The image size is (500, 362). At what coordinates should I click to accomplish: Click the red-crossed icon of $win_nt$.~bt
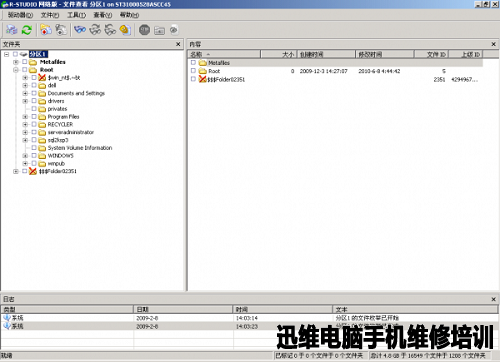[x=42, y=78]
